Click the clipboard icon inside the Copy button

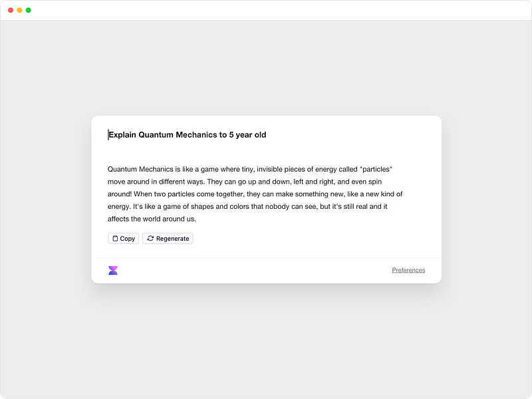[x=114, y=238]
